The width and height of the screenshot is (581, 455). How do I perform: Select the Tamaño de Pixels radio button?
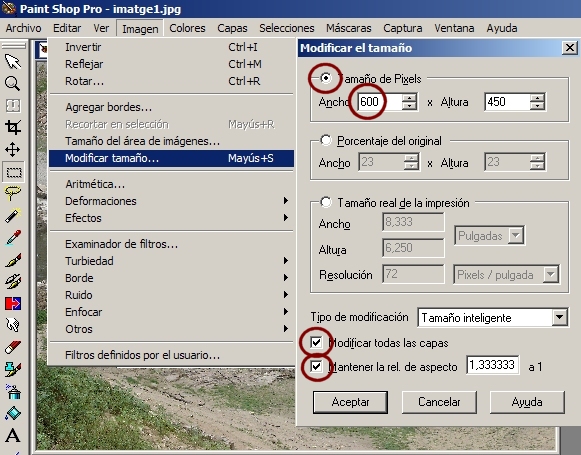tap(326, 78)
